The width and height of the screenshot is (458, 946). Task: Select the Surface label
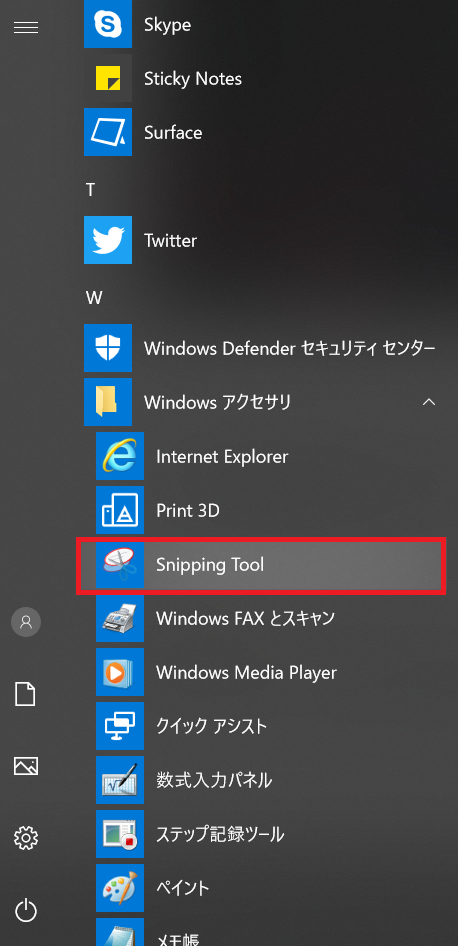(x=173, y=133)
